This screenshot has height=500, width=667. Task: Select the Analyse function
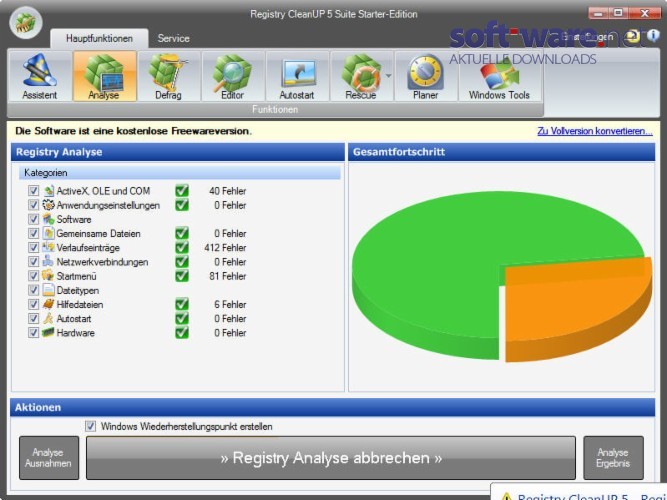tap(104, 76)
